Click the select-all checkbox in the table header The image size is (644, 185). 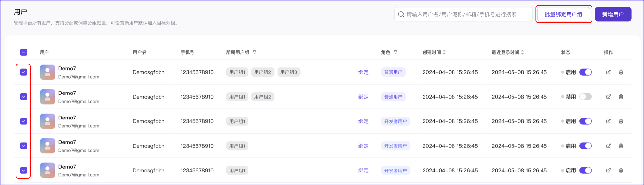[24, 52]
